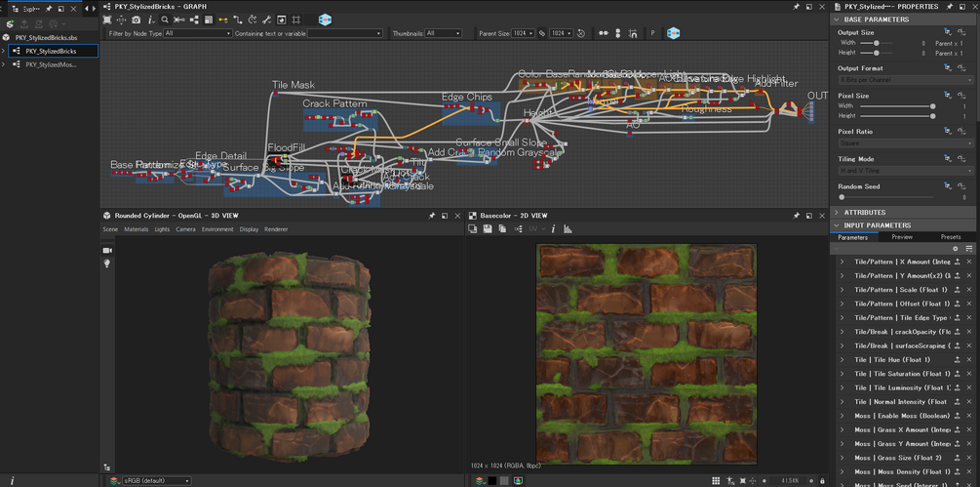Image resolution: width=980 pixels, height=487 pixels.
Task: Open the Thumbnails dropdown
Action: tap(443, 33)
